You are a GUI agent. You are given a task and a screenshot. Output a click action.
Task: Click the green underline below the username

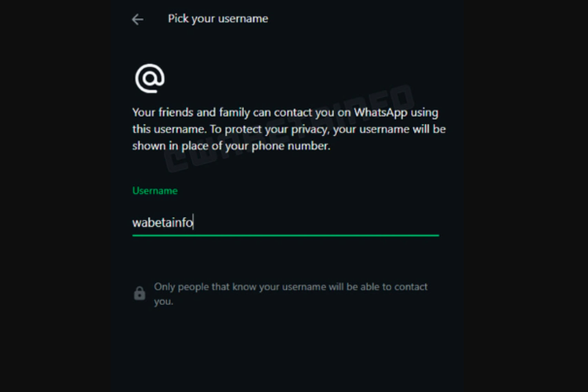coord(285,234)
